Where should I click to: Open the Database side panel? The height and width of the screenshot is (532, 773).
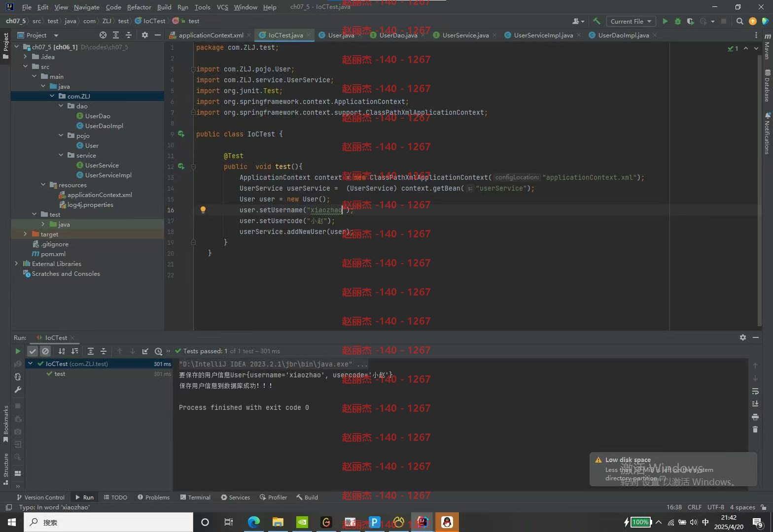click(768, 86)
